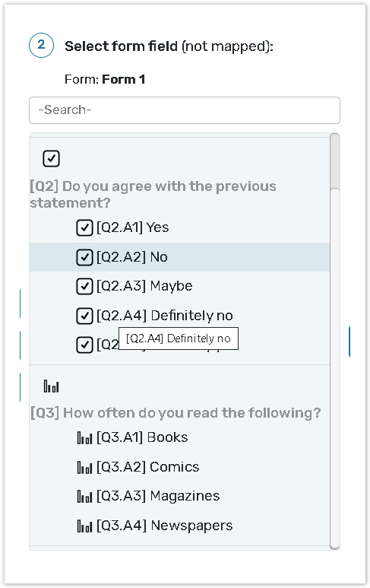Click the bar chart icon beside Q3.A1 Books
Viewport: 370px width, 588px height.
84,437
